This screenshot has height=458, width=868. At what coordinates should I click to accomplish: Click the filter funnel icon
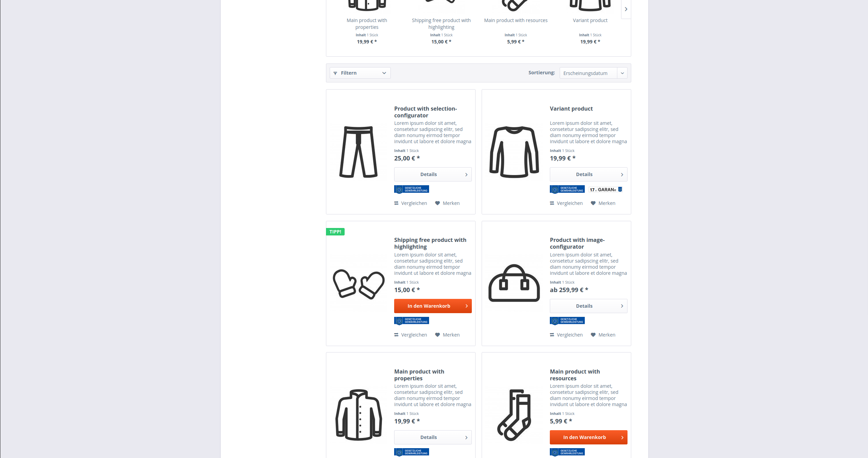[335, 73]
